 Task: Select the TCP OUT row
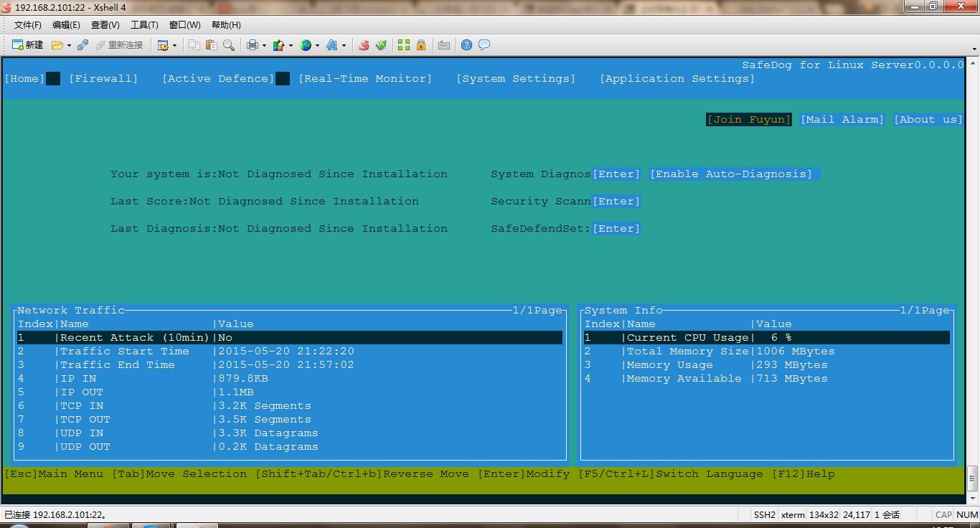pos(290,420)
